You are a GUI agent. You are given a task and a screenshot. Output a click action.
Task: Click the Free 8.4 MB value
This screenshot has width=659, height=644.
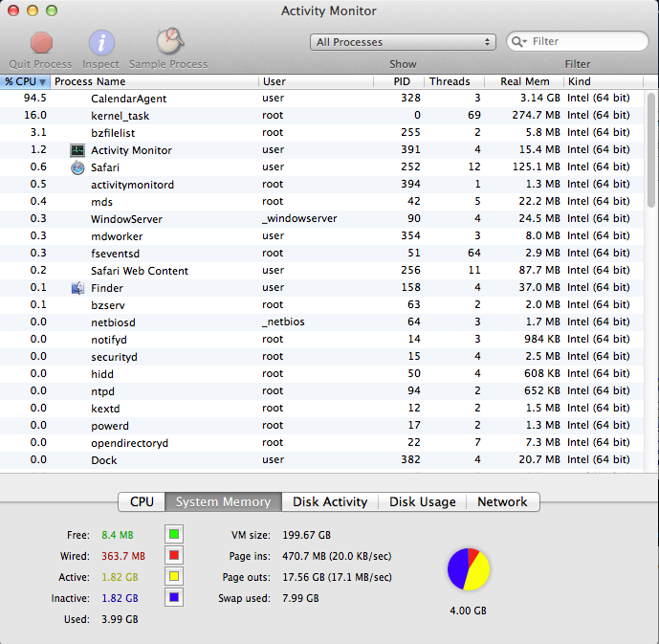[x=118, y=535]
